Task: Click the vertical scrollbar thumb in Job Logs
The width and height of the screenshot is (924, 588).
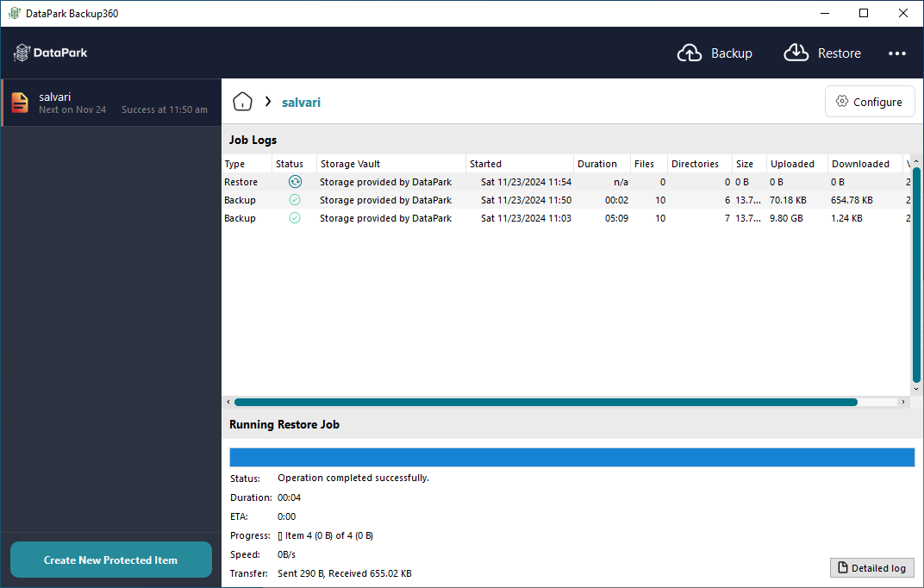Action: (916, 275)
